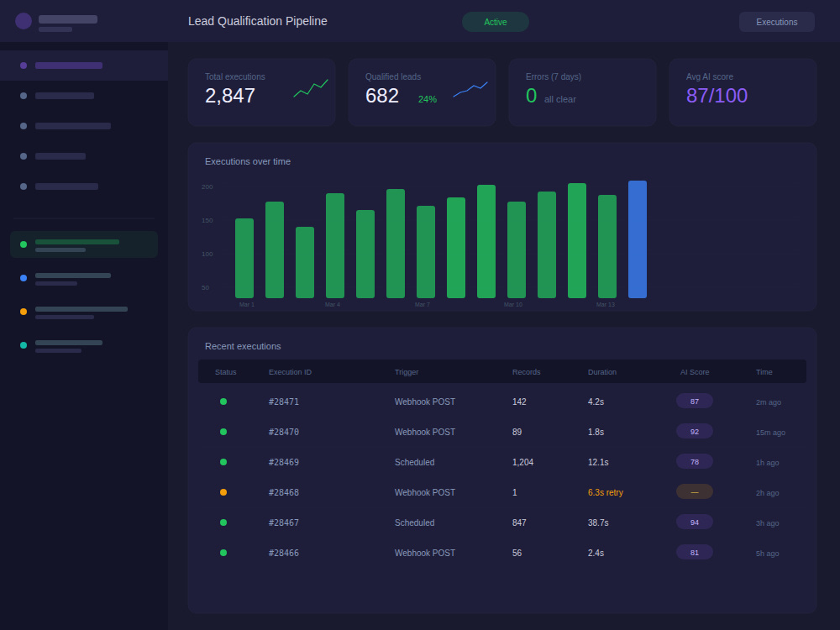The height and width of the screenshot is (630, 840).
Task: Click the orange status dot for #28468
Action: click(223, 492)
